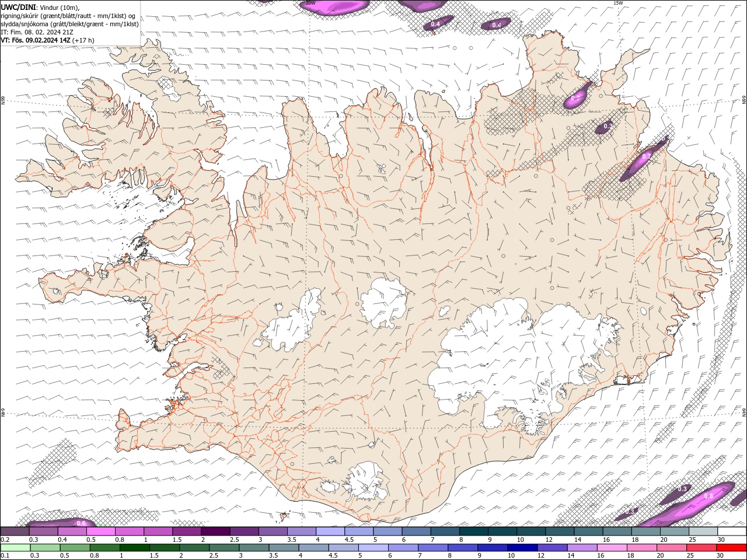Click the 'slydda/snjókoma' description line
Screen dimensions: 747x560
pyautogui.click(x=69, y=24)
